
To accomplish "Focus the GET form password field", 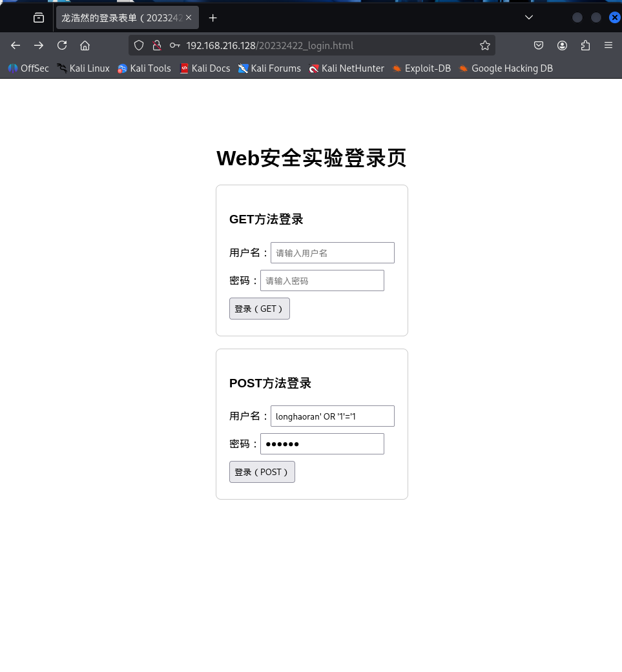I will coord(322,281).
